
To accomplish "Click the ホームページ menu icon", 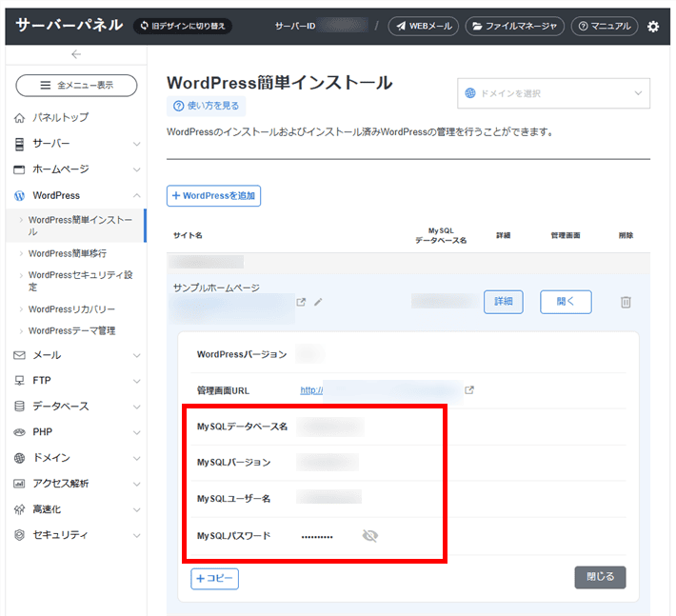I will 19,169.
